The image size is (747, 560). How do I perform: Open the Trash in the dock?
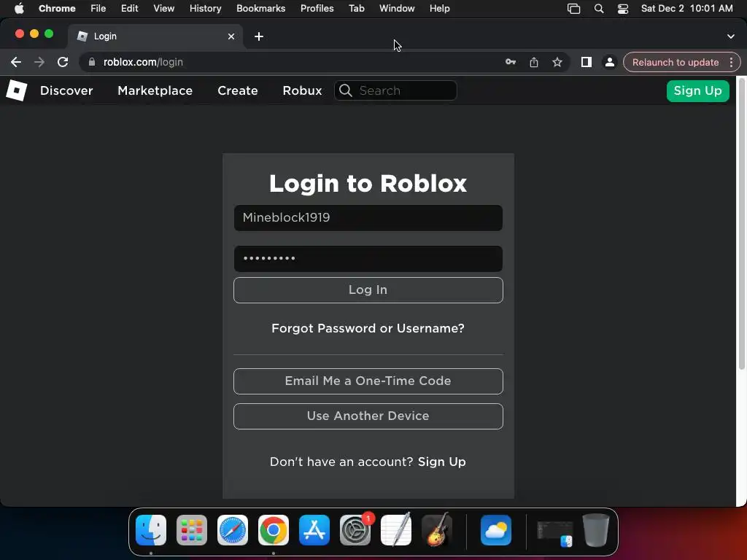[x=595, y=530]
